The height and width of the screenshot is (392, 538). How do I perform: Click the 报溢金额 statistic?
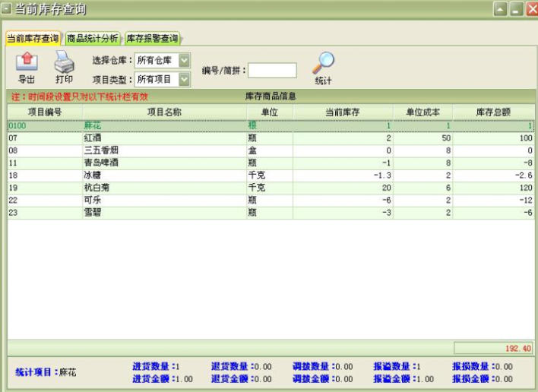403,378
